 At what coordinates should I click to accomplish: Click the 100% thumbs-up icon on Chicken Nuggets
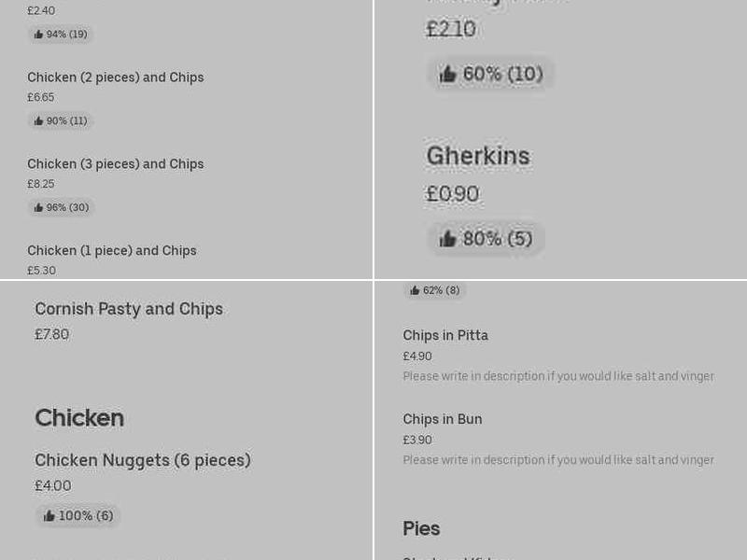pyautogui.click(x=49, y=515)
